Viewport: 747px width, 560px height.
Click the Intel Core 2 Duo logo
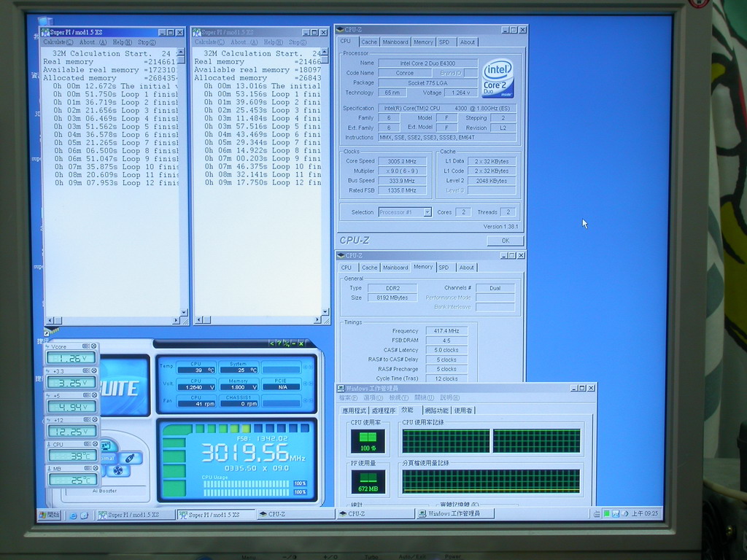[x=498, y=79]
